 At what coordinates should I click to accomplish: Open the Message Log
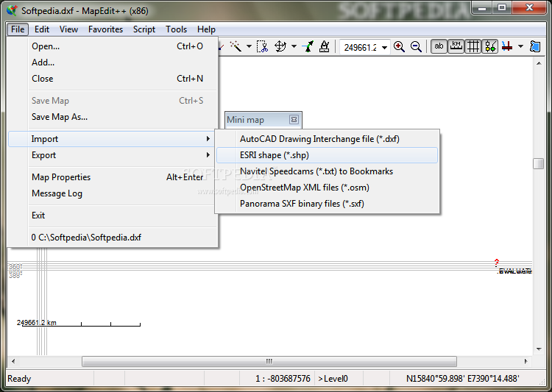point(113,193)
